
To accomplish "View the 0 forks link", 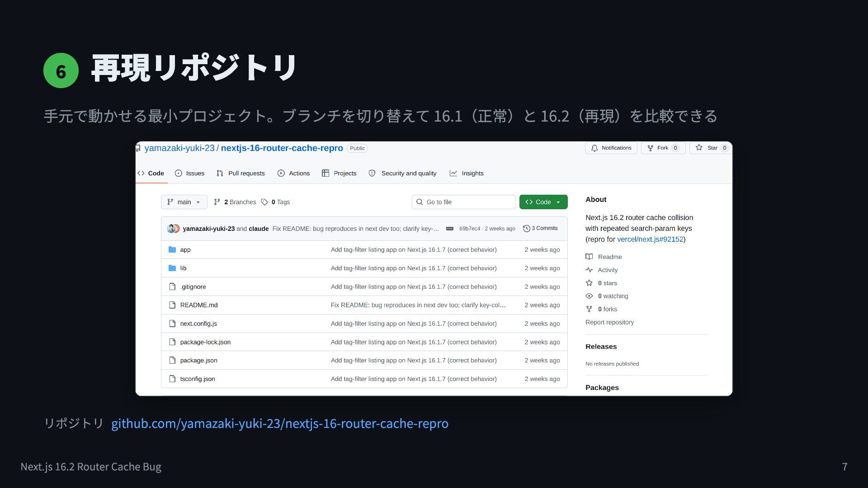I will pyautogui.click(x=608, y=309).
